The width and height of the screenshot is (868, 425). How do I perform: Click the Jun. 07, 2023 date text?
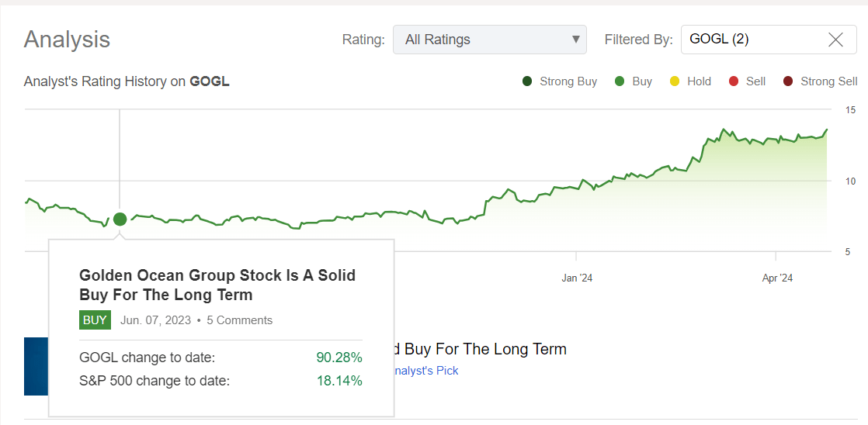[155, 320]
